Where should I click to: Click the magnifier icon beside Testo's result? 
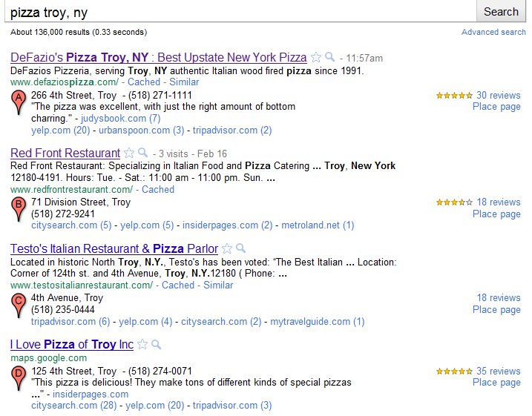[241, 248]
